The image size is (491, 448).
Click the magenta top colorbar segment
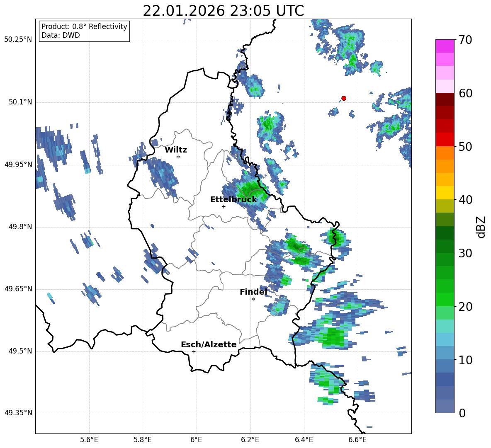point(445,46)
